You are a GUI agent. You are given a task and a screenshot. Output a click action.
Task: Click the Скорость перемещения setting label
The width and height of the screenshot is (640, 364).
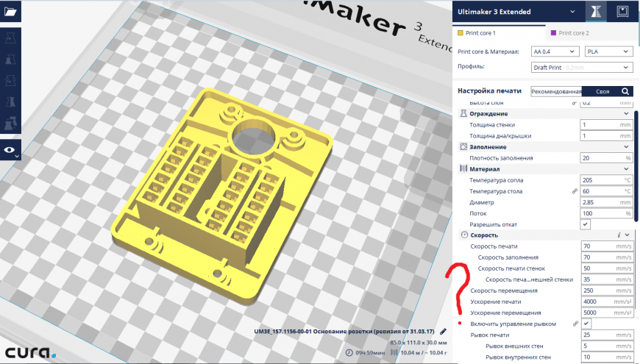504,290
